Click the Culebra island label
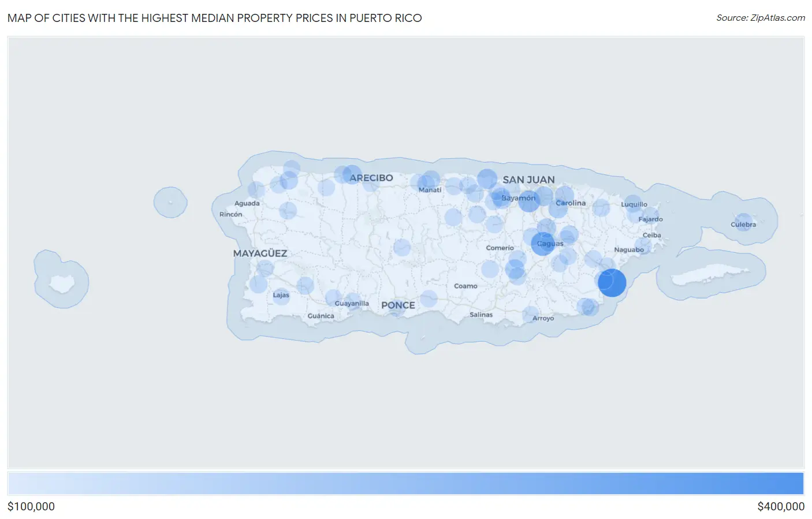This screenshot has height=519, width=812. (743, 225)
